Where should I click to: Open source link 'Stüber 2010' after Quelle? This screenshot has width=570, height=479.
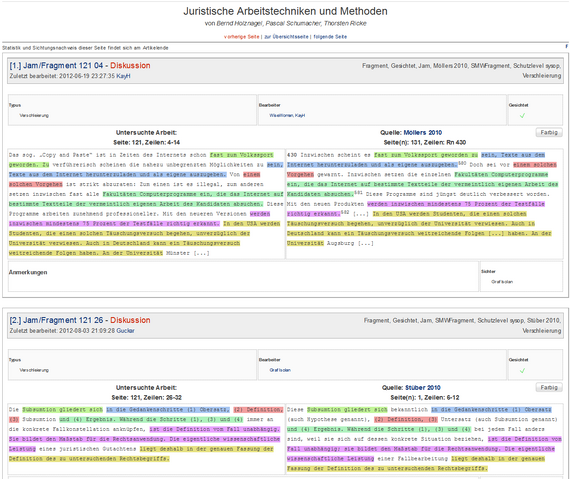[423, 388]
